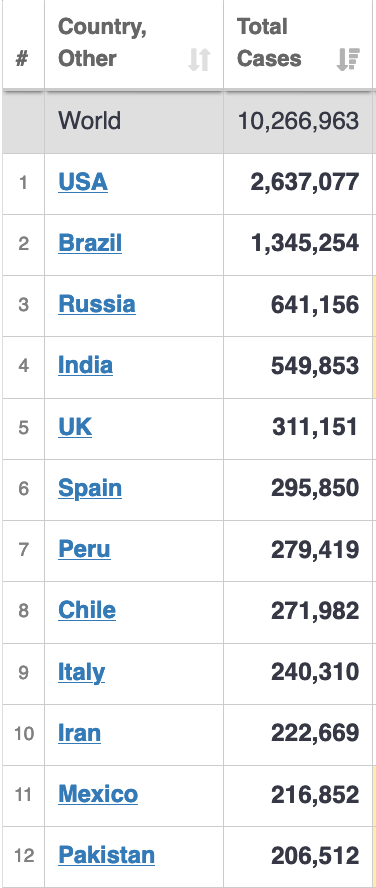The image size is (376, 888).
Task: Click the Total Cases column header
Action: coord(298,44)
